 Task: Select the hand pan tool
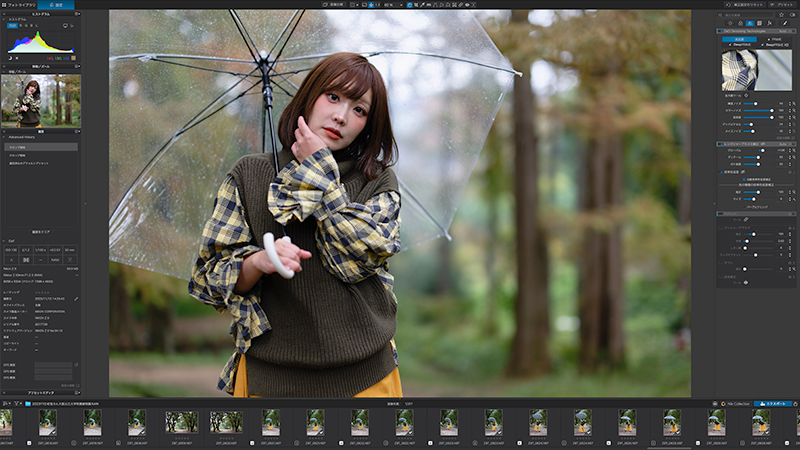point(410,5)
